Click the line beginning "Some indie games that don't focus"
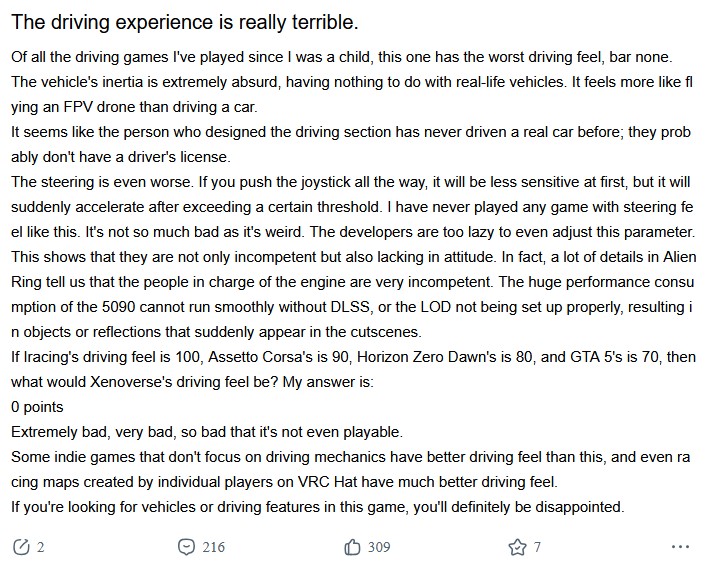Viewport: 719px width, 579px height. click(x=350, y=457)
